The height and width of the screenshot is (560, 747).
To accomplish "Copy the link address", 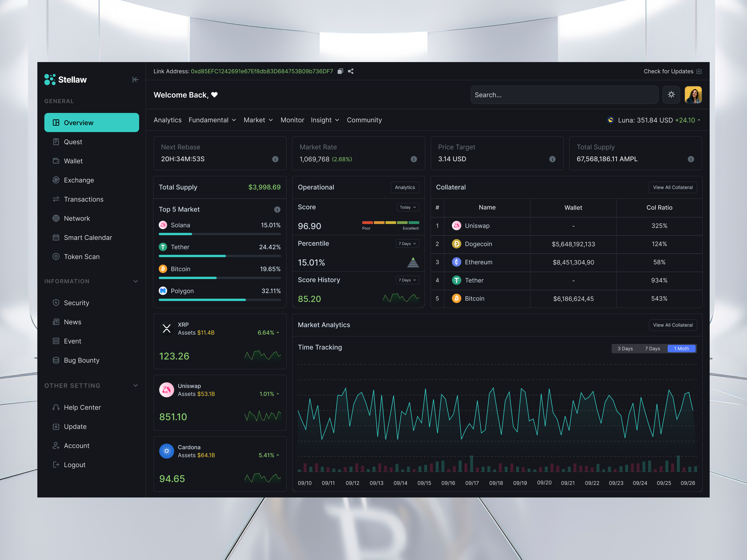I will pos(340,71).
